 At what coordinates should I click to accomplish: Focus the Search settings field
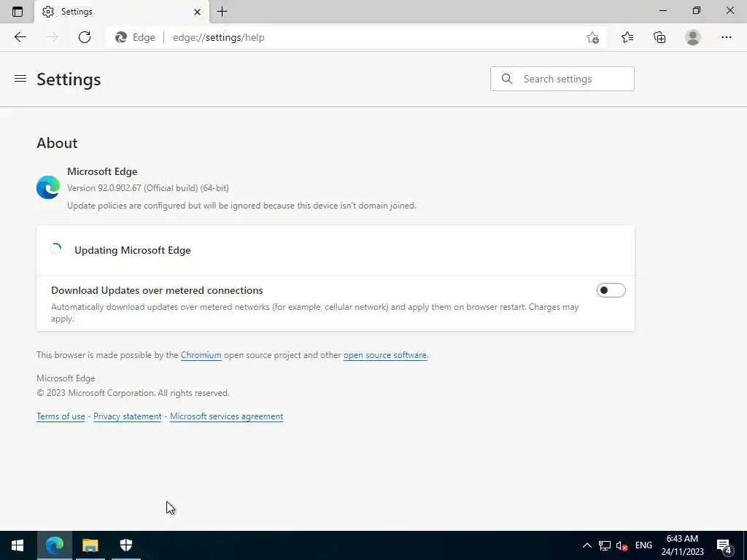point(562,79)
